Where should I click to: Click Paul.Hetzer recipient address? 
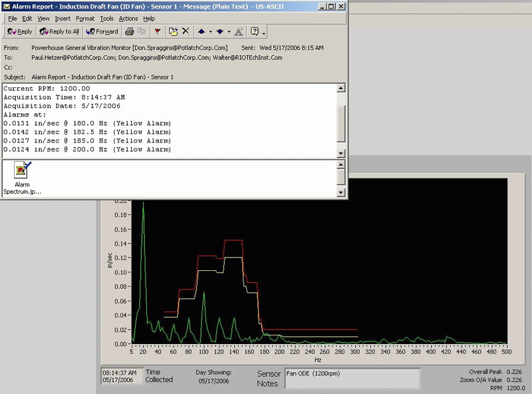tap(73, 58)
